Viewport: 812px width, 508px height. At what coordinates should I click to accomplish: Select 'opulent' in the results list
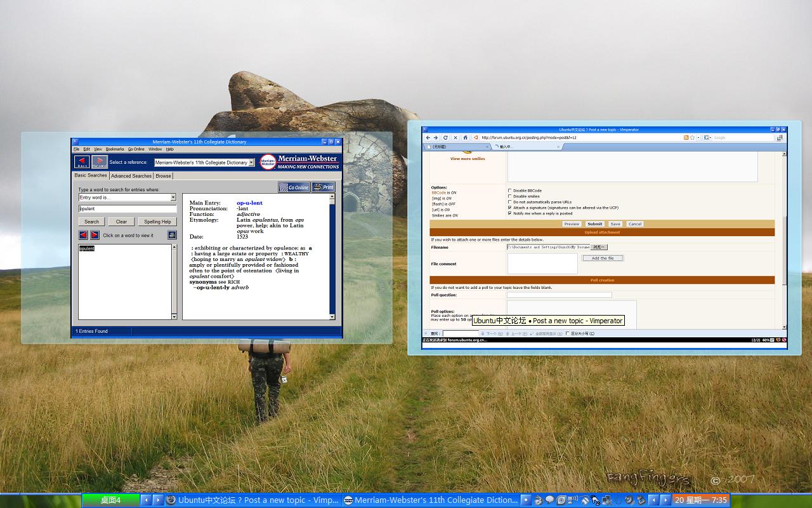pos(87,248)
